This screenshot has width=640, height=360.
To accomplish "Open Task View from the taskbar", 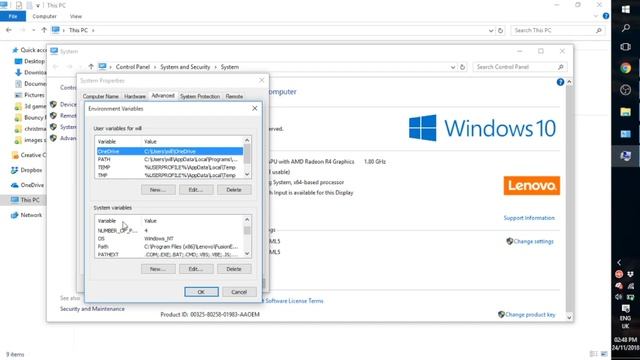I will click(x=625, y=47).
